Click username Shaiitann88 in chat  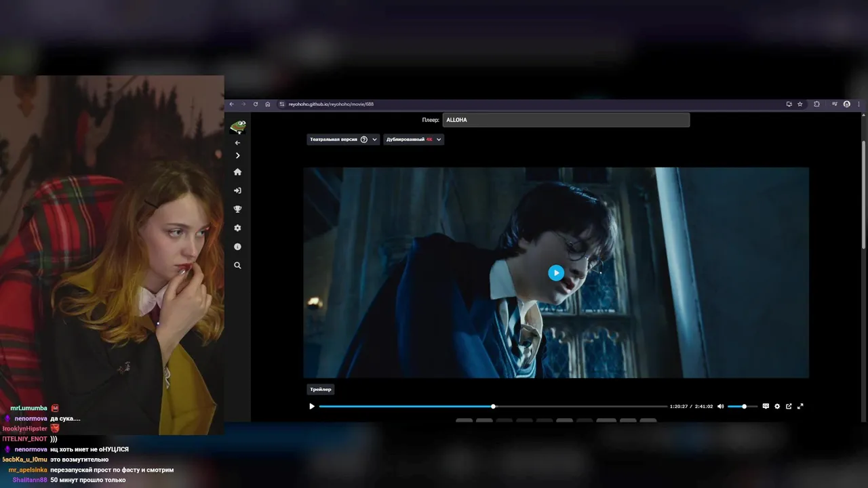click(x=30, y=480)
